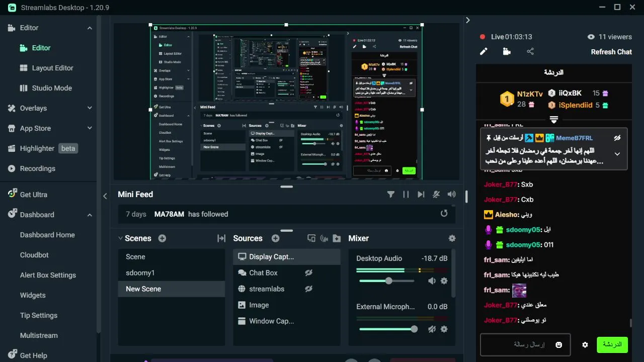Share the stream link
The width and height of the screenshot is (644, 362).
pyautogui.click(x=530, y=51)
